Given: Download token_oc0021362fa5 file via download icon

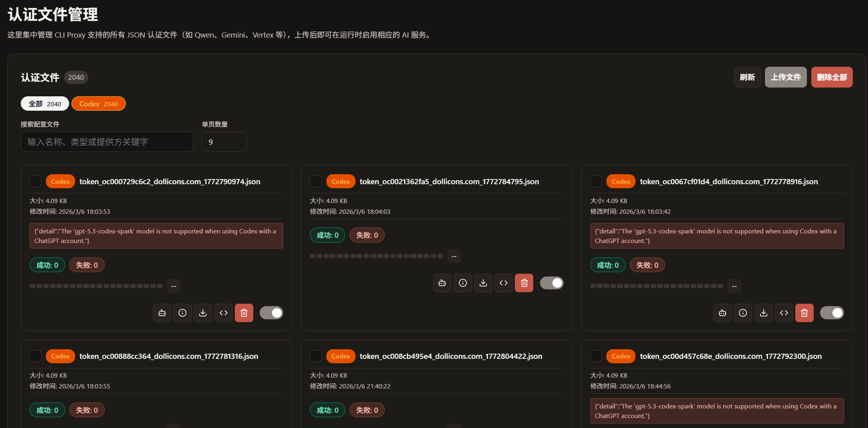Looking at the screenshot, I should pyautogui.click(x=483, y=283).
